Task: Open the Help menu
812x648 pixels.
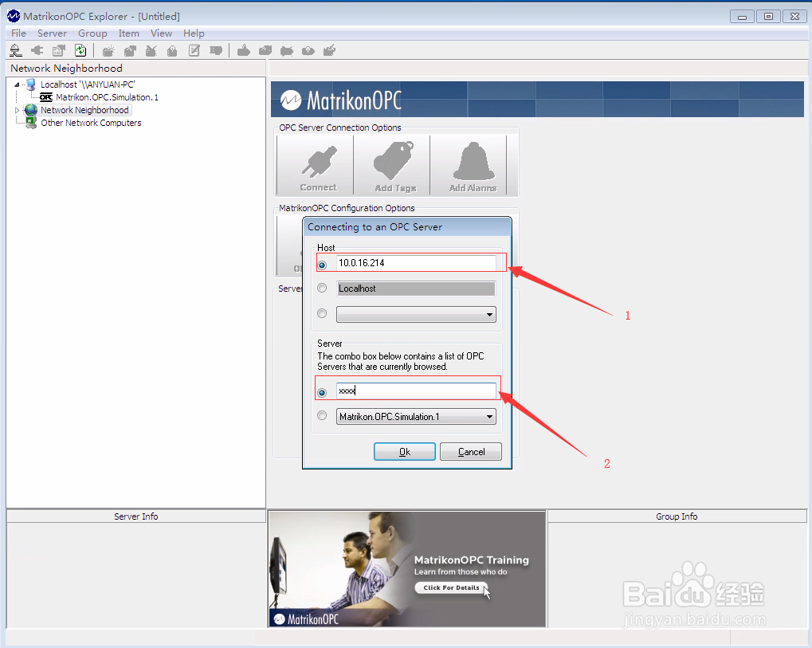Action: tap(194, 33)
